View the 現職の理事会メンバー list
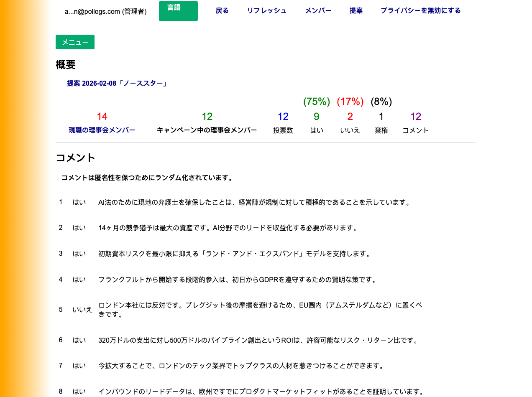532x397 pixels. 102,130
